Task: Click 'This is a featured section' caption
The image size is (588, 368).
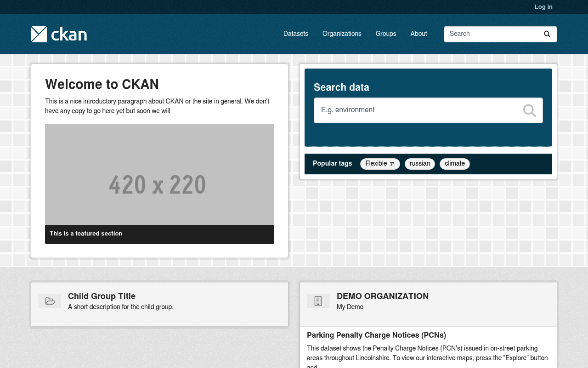Action: pos(86,234)
